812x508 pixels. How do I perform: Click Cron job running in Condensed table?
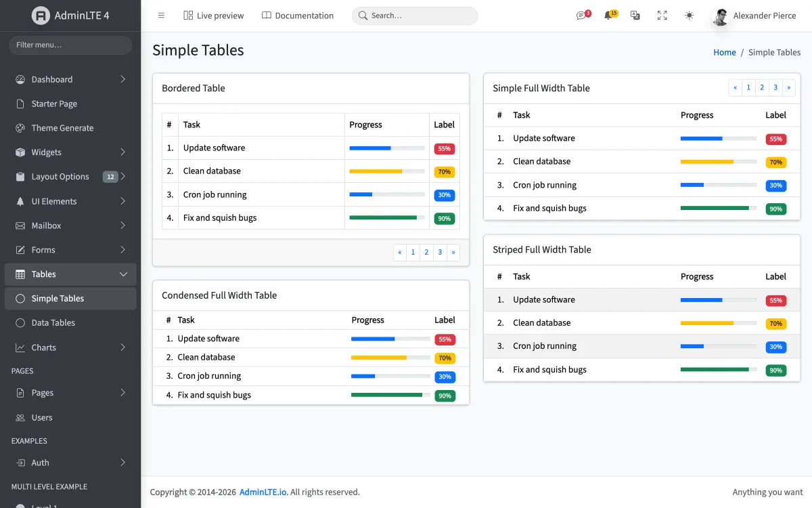click(209, 376)
